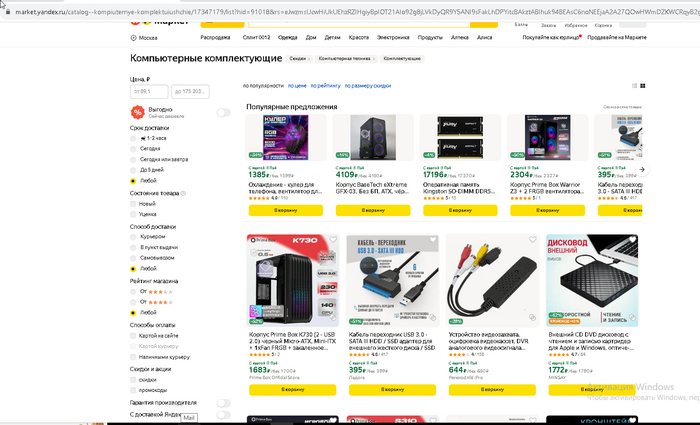
Task: Select Самовывозом delivery method
Action: pos(133,258)
